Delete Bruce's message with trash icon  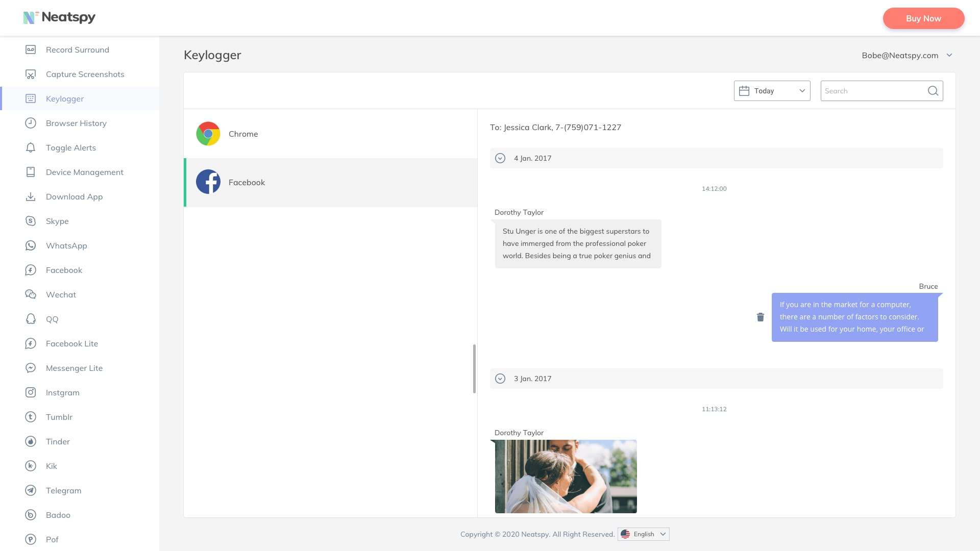(x=760, y=317)
